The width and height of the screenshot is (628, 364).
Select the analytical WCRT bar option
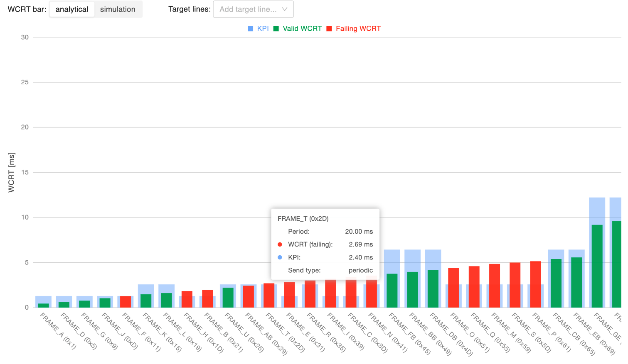pyautogui.click(x=72, y=9)
